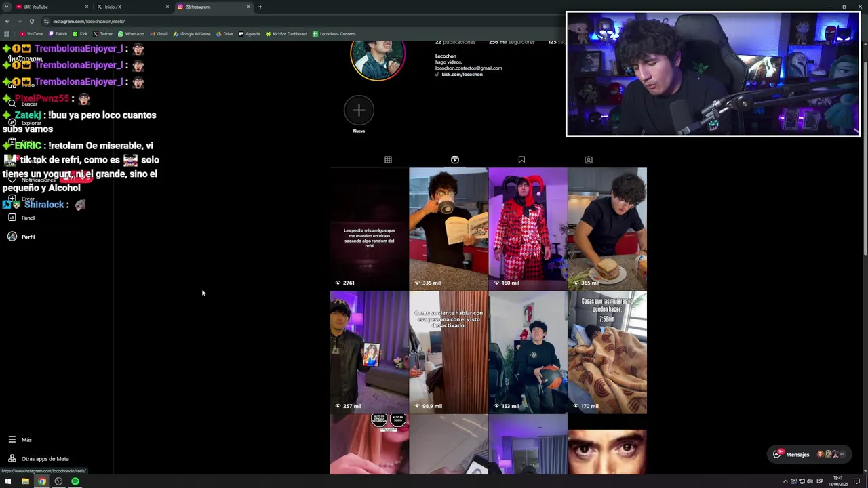Close the YouTube browser tab
This screenshot has width=868, height=488.
point(87,7)
